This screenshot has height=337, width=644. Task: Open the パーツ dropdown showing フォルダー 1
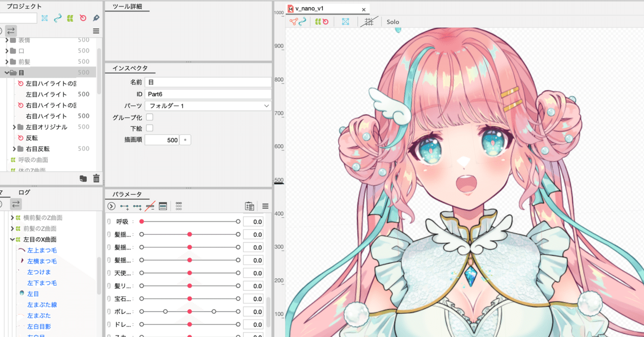pyautogui.click(x=208, y=106)
